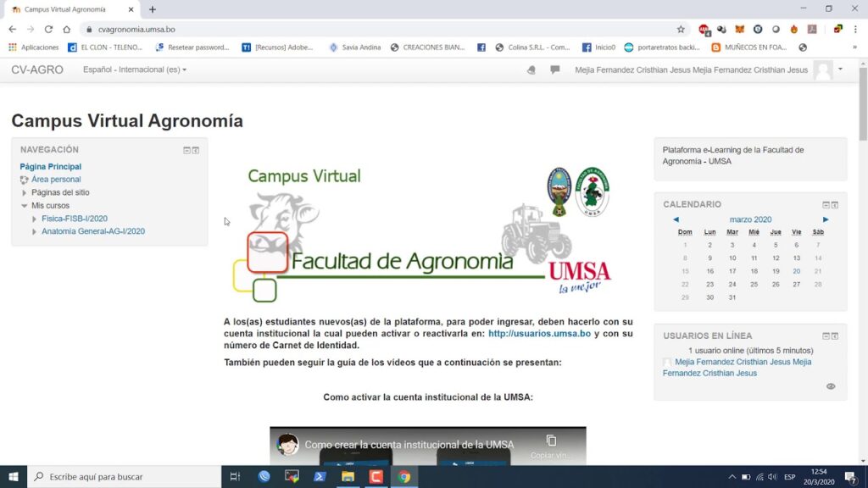Open Task View on the taskbar
Viewport: 868px width, 488px height.
(x=235, y=476)
